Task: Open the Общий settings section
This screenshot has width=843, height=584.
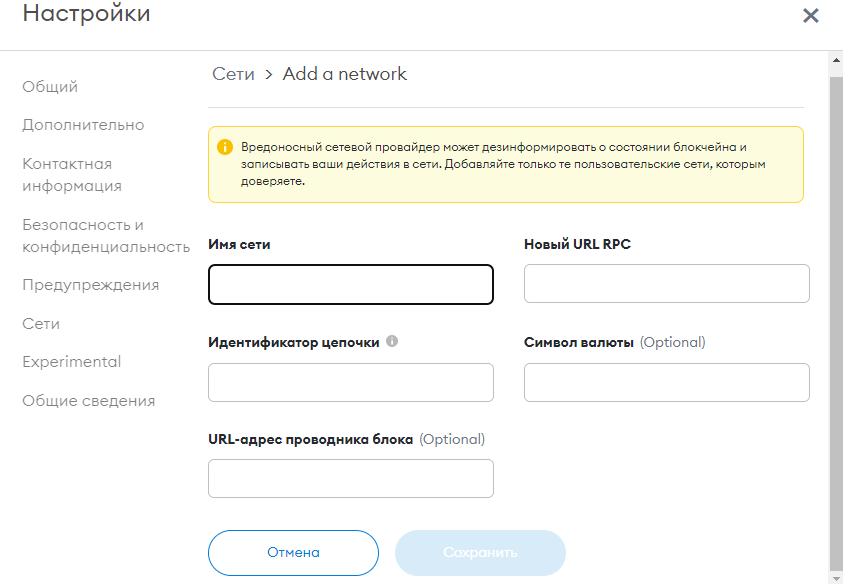Action: click(50, 87)
